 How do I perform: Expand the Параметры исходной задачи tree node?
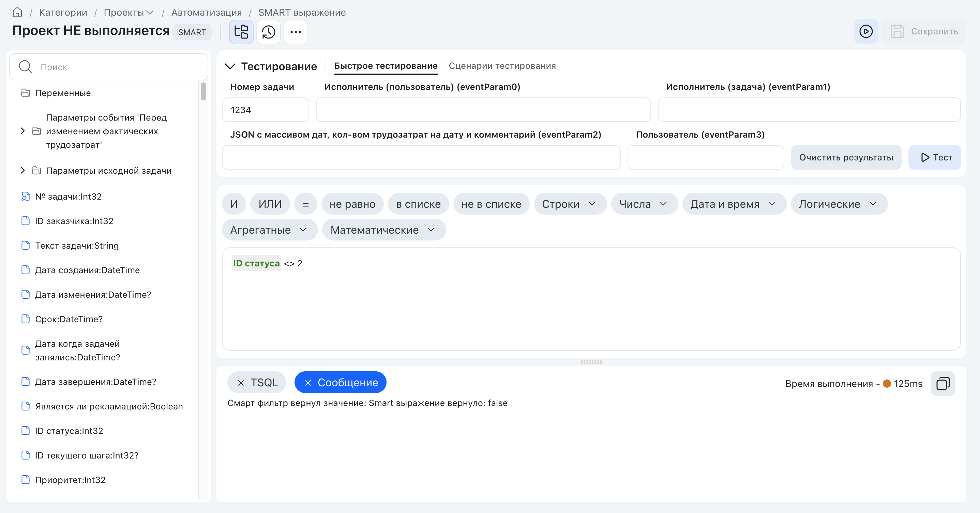pyautogui.click(x=23, y=170)
